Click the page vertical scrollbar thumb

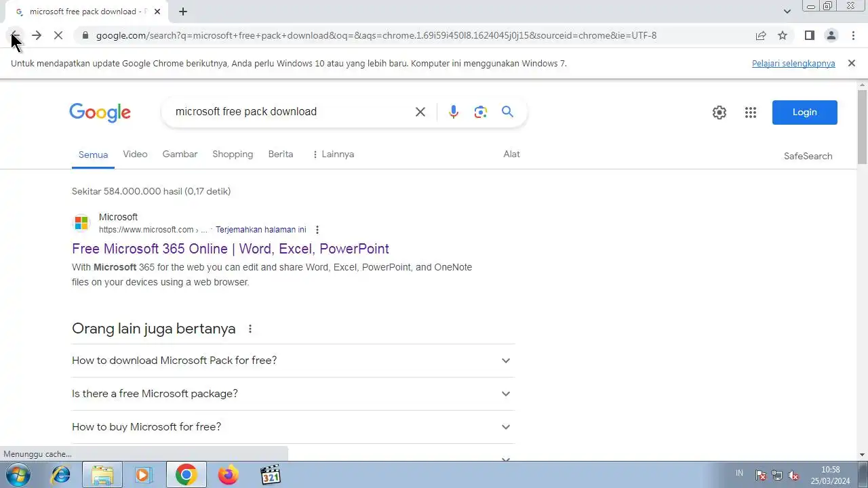click(x=863, y=126)
